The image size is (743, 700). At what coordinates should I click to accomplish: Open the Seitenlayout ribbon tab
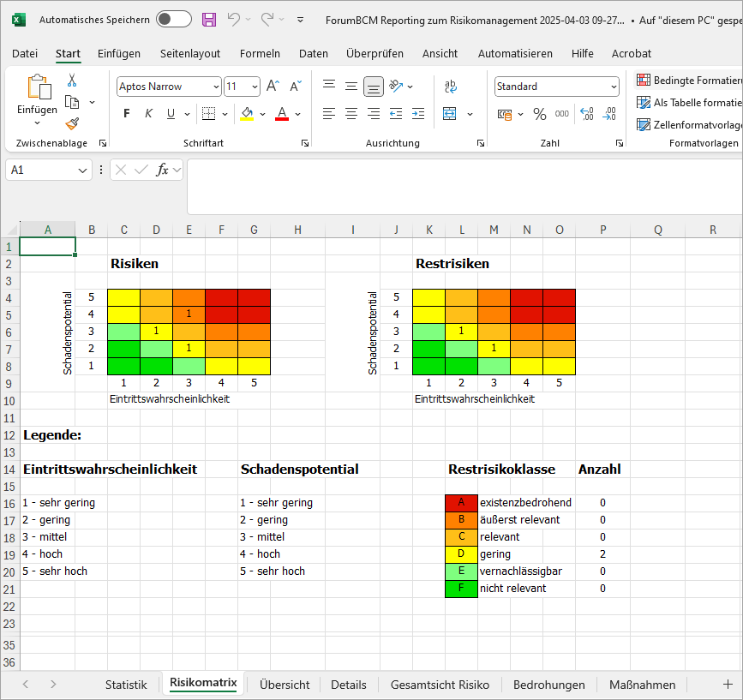[190, 53]
